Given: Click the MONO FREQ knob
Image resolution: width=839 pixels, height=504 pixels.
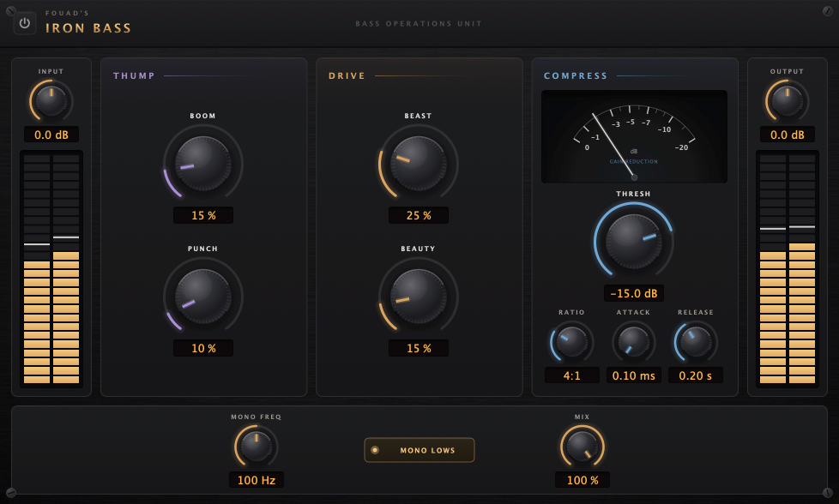Looking at the screenshot, I should coord(257,447).
